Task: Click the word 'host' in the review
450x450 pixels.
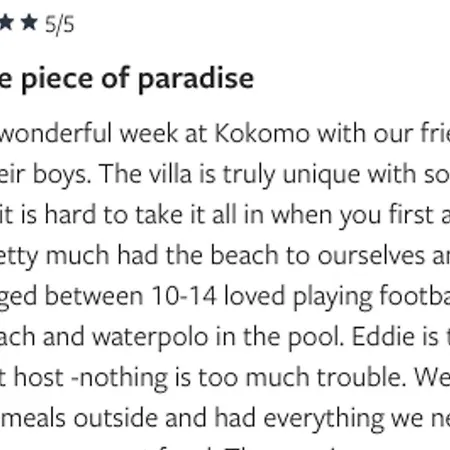Action: (39, 378)
